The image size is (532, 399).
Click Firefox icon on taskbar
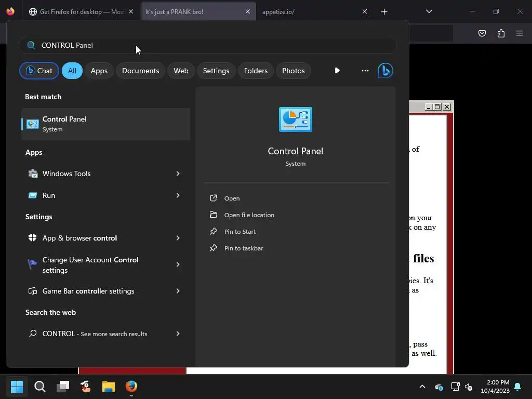[x=131, y=386]
